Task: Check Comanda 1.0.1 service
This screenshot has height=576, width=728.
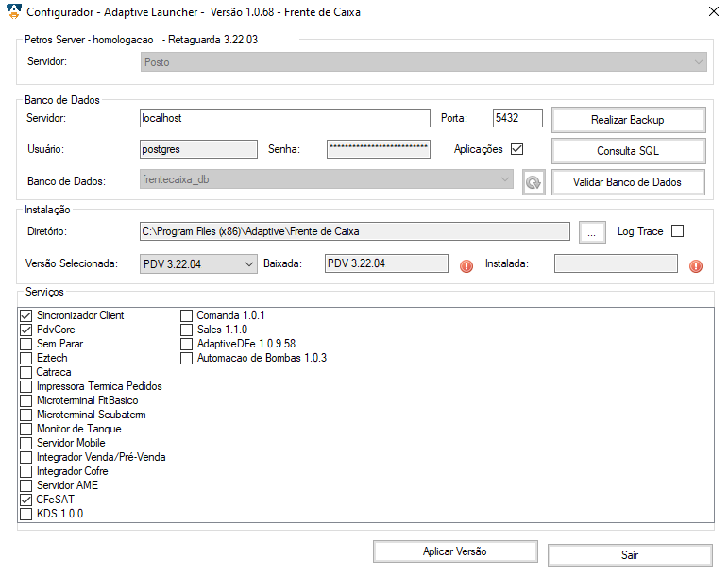Action: 186,315
